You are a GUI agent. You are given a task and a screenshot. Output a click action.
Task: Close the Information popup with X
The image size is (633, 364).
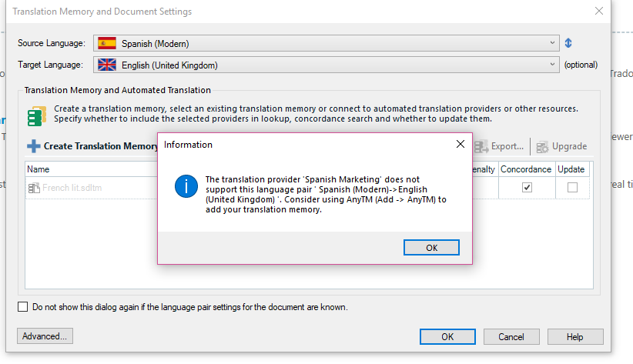461,144
